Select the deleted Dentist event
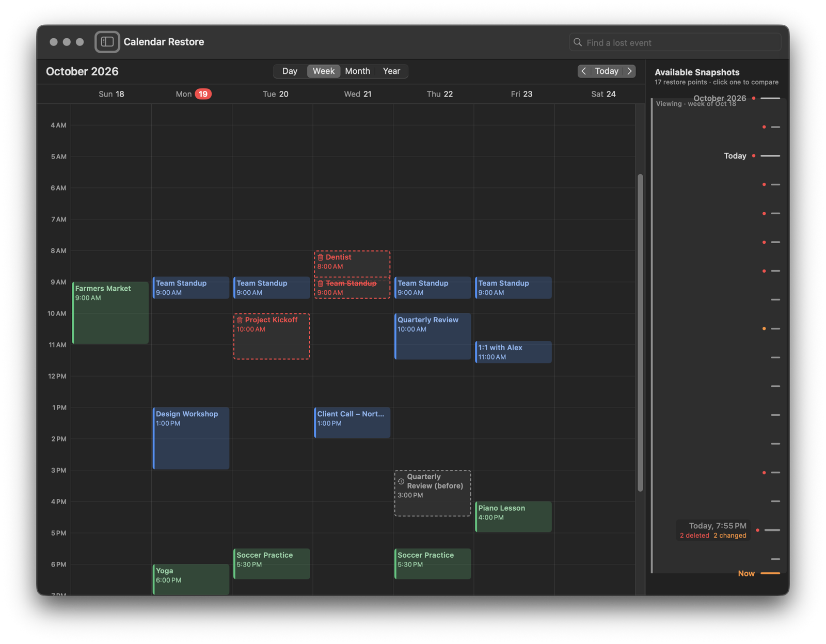Screen dimensions: 826x644 (352, 264)
